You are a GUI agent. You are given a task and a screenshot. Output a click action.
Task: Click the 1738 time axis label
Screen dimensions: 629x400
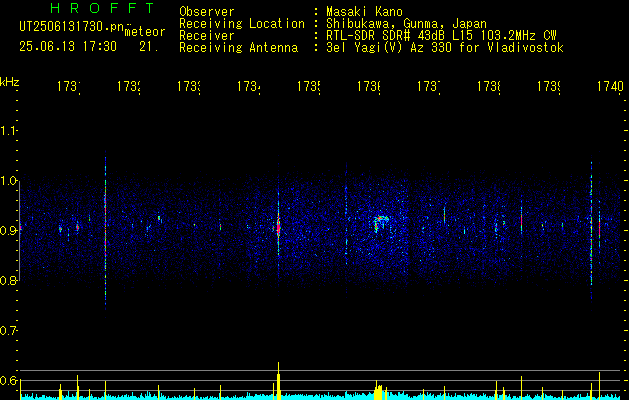tap(489, 86)
